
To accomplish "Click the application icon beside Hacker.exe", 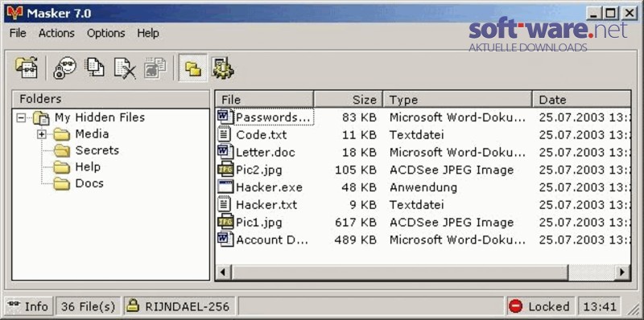I will [x=225, y=187].
